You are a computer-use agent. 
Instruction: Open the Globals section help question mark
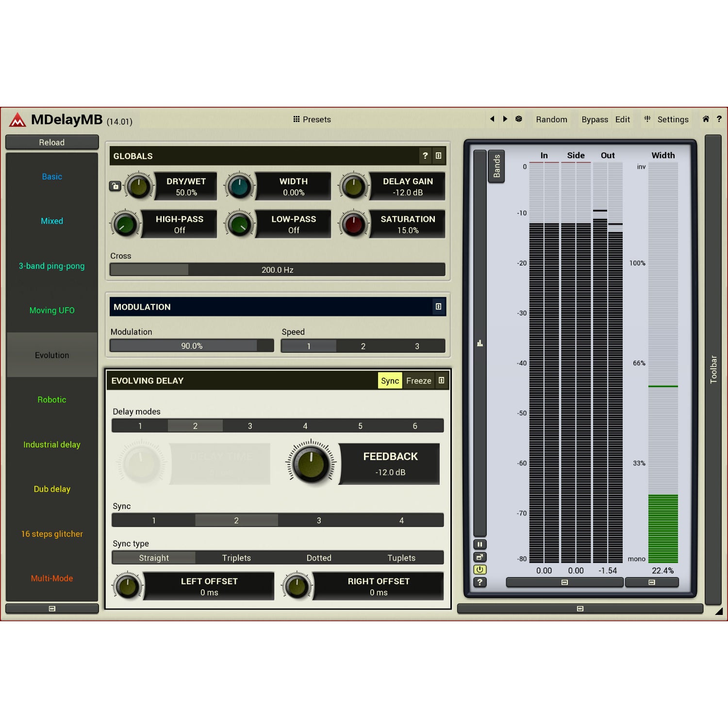(425, 156)
